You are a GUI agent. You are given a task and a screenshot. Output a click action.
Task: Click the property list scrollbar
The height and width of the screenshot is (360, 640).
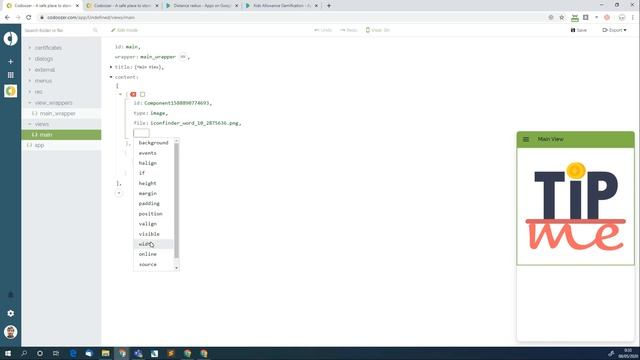tap(177, 200)
